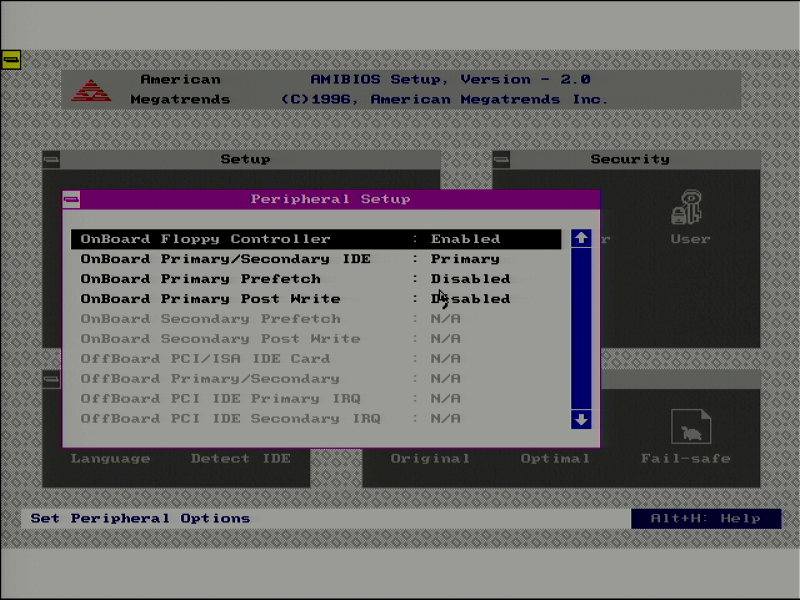Click the blue scrollbar track to scroll
The width and height of the screenshot is (800, 600).
point(581,330)
